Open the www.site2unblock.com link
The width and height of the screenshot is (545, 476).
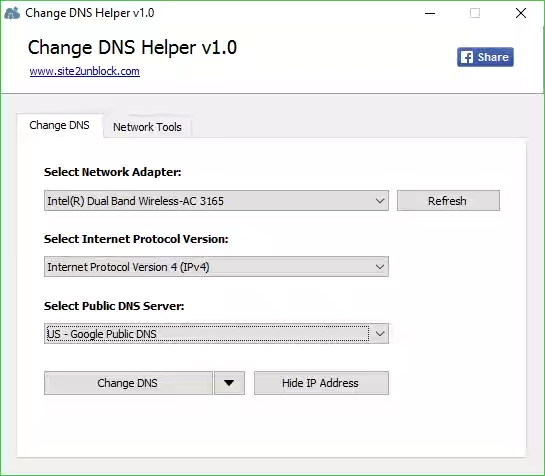pos(84,71)
